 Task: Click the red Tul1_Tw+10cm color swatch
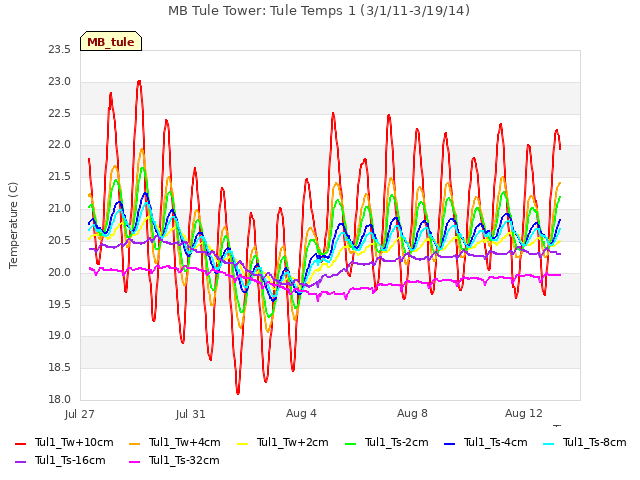tap(20, 444)
